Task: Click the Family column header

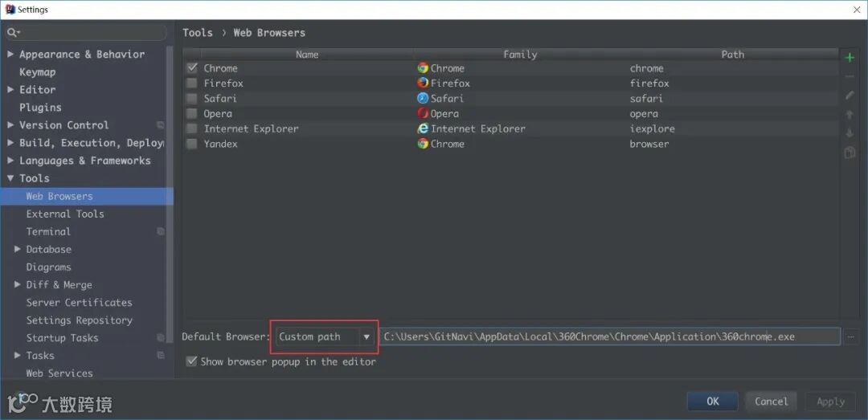Action: pyautogui.click(x=520, y=55)
